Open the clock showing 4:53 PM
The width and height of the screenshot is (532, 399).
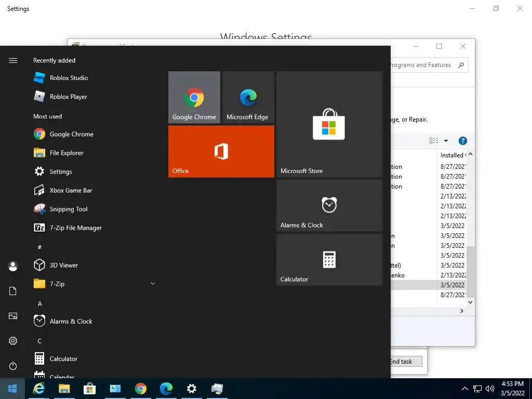pos(512,389)
